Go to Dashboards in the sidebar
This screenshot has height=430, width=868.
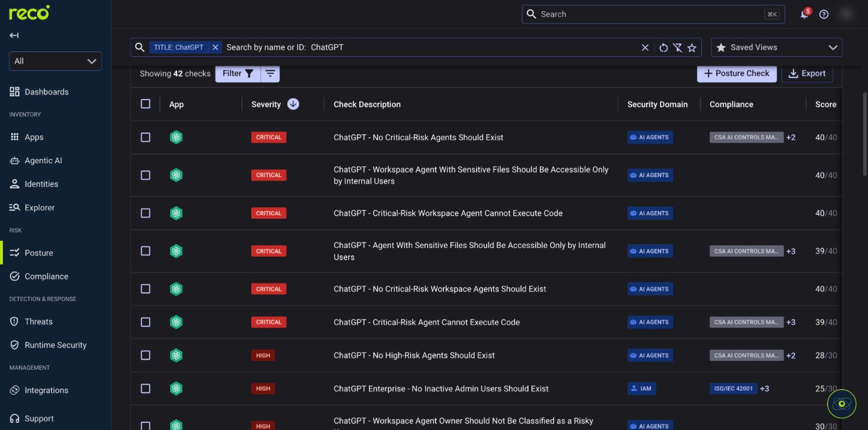[x=46, y=92]
